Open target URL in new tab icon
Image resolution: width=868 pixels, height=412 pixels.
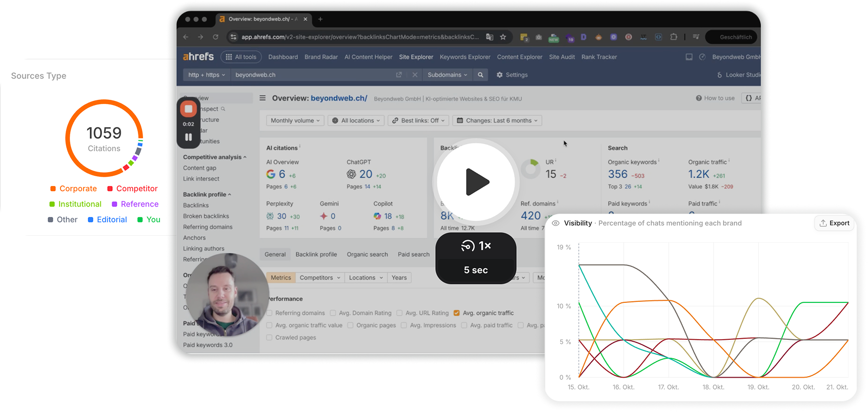point(399,75)
